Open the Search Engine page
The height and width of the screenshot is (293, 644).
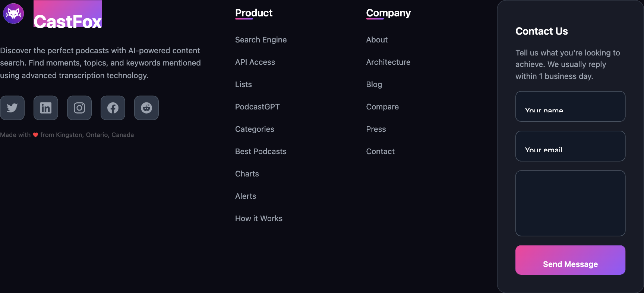point(261,40)
